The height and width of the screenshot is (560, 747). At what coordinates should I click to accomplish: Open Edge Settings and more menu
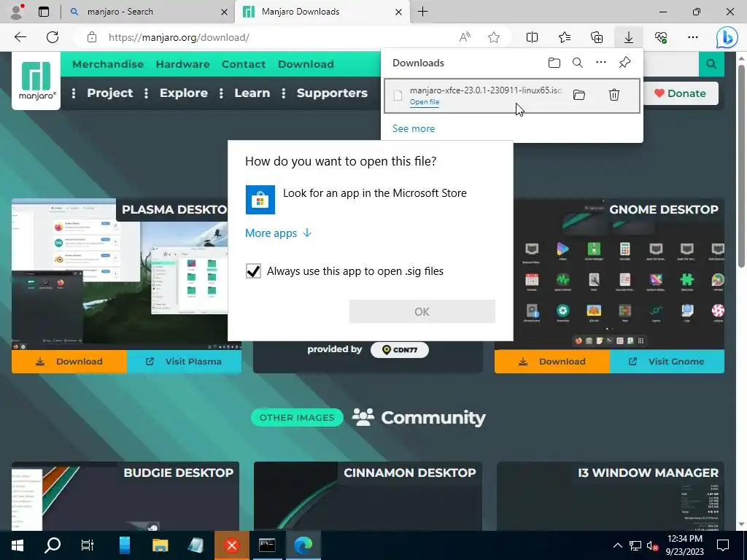(693, 37)
